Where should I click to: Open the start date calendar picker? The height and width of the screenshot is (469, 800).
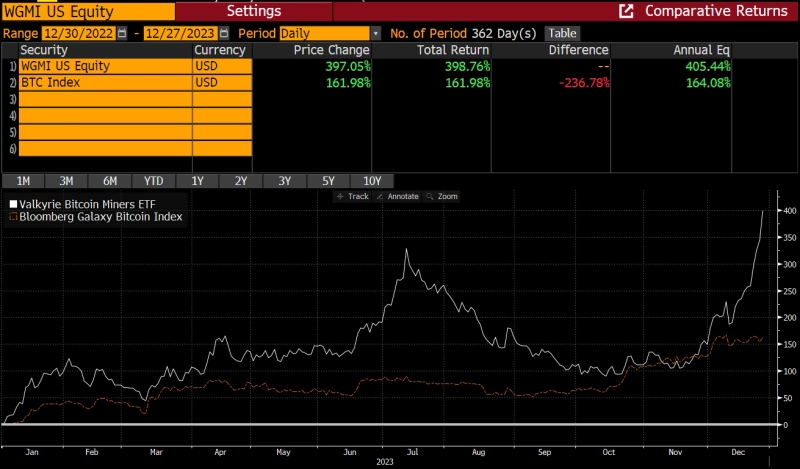pyautogui.click(x=122, y=33)
